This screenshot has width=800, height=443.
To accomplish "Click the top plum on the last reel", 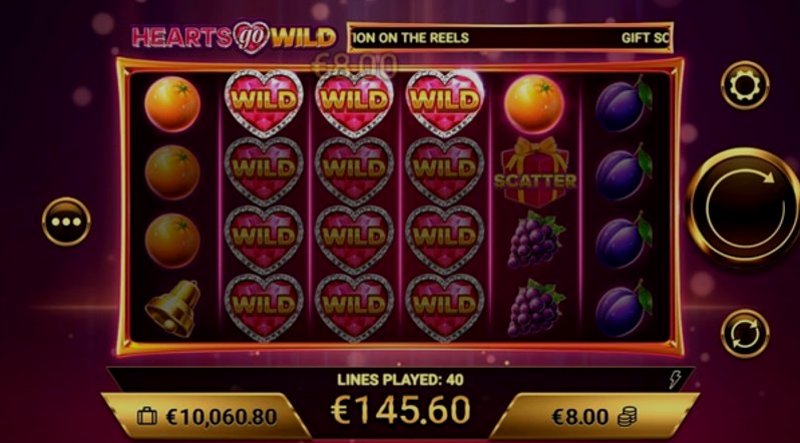I will tap(623, 103).
